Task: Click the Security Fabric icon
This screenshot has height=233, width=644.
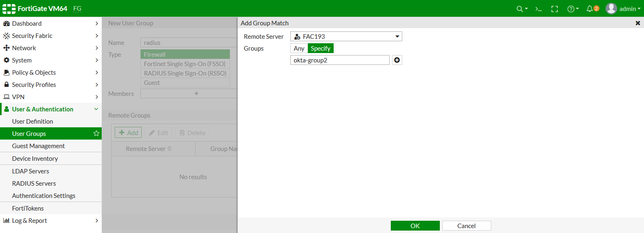Action: (x=7, y=36)
